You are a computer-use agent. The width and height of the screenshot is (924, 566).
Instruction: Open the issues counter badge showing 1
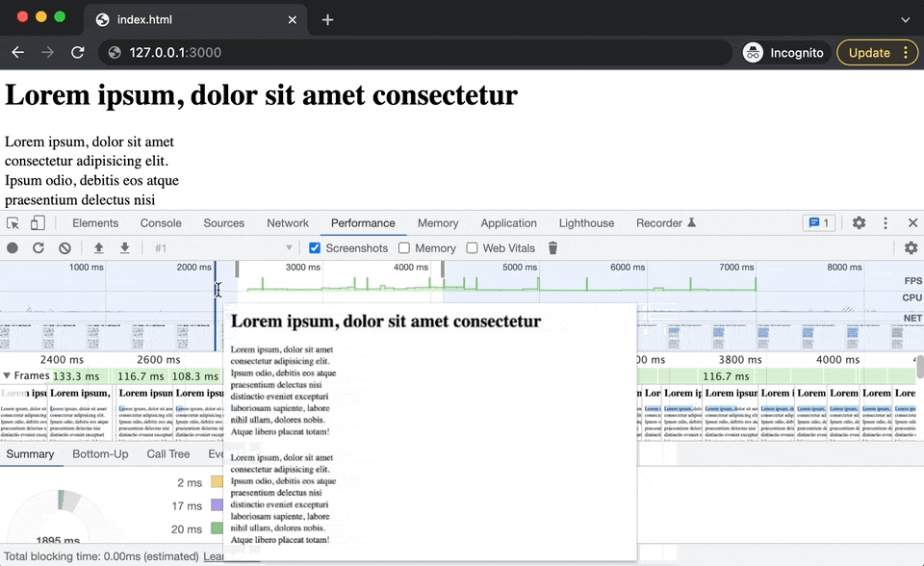(819, 223)
